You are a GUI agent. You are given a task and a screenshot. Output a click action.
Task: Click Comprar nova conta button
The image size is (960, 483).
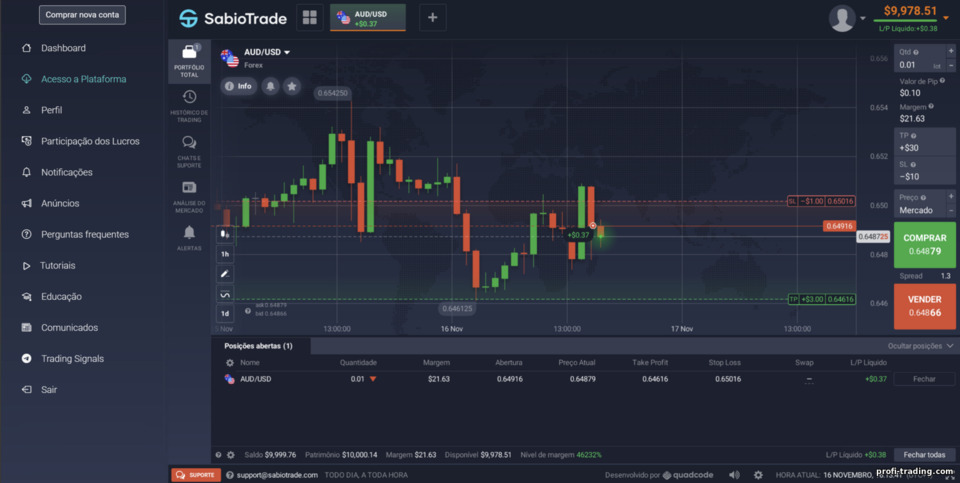pos(82,15)
